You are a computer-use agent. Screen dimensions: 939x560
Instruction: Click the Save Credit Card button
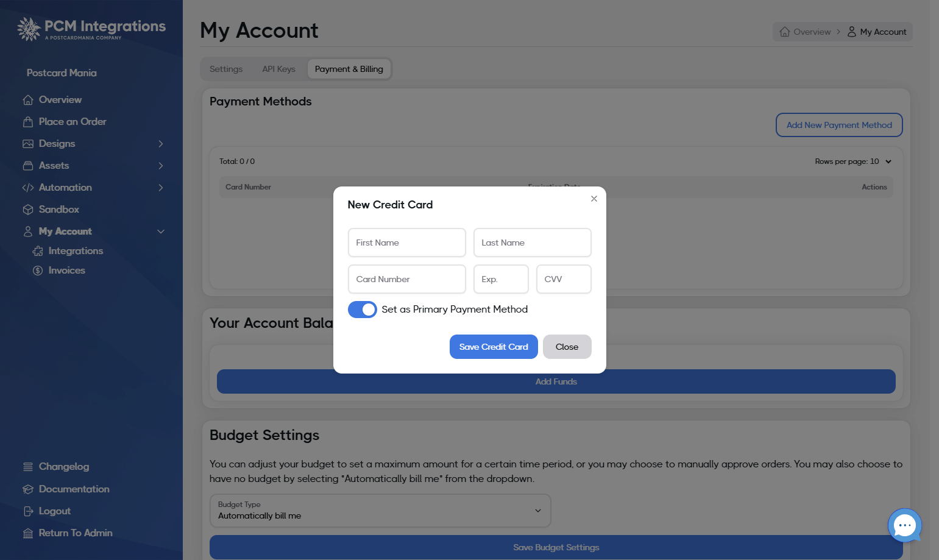pyautogui.click(x=494, y=347)
